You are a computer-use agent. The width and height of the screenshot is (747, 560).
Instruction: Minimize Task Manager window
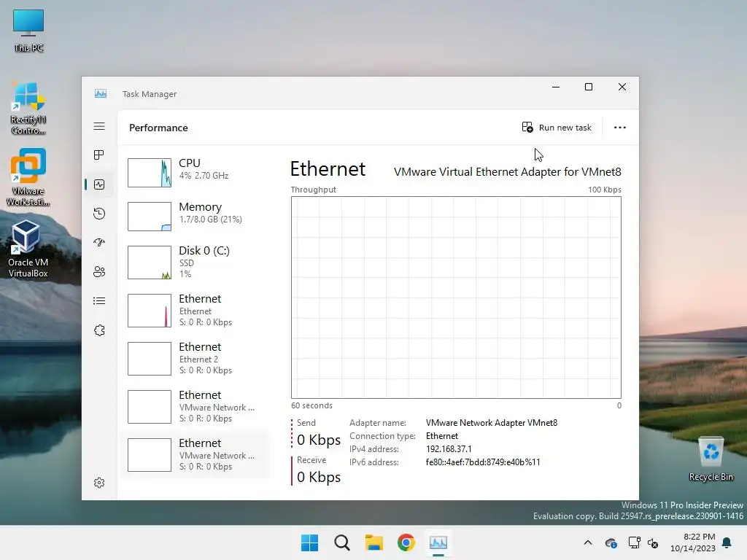point(555,87)
